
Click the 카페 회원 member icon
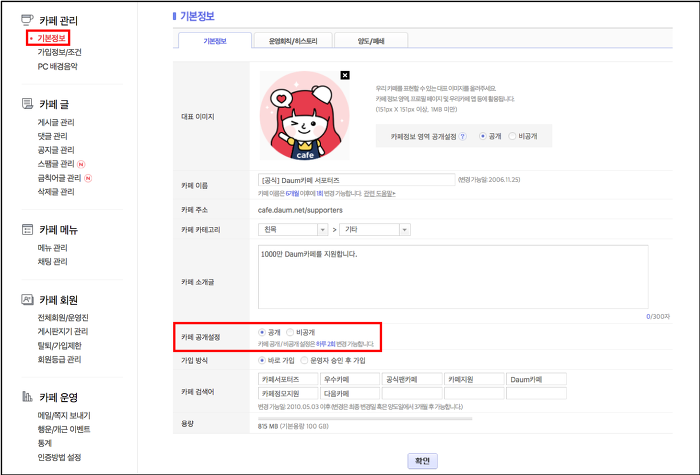[27, 300]
